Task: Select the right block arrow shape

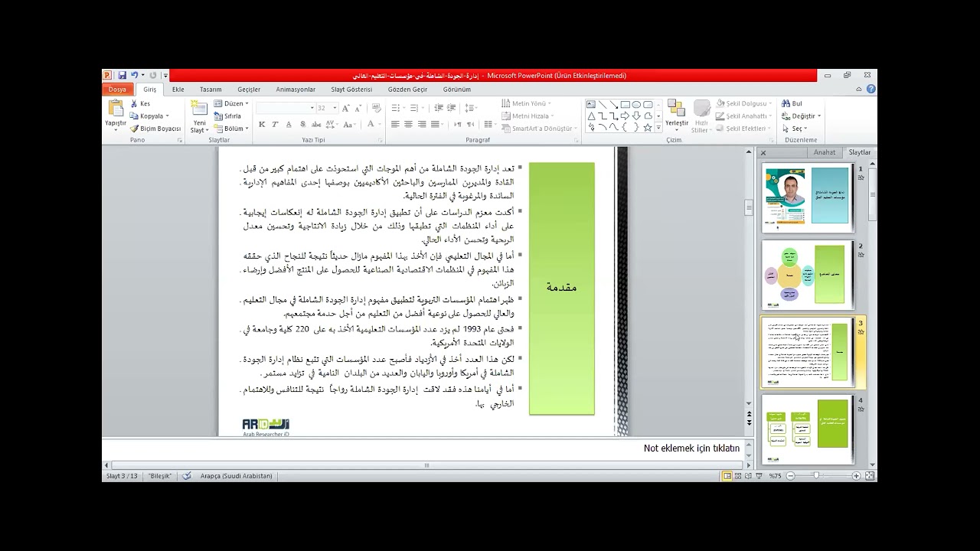Action: pos(625,116)
